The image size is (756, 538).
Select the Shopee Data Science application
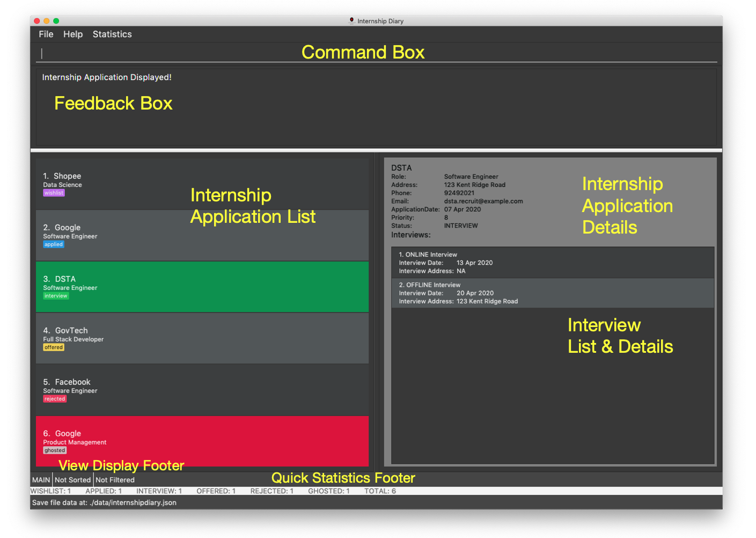(x=202, y=184)
